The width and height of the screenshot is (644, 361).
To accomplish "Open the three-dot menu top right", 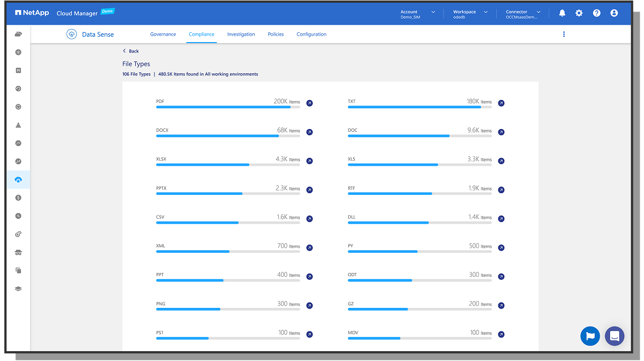I will [564, 34].
